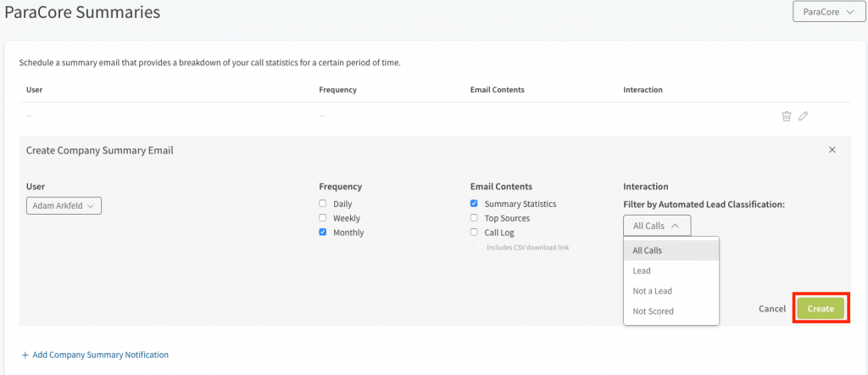Enable the Daily frequency checkbox
Image resolution: width=868 pixels, height=375 pixels.
(x=323, y=204)
